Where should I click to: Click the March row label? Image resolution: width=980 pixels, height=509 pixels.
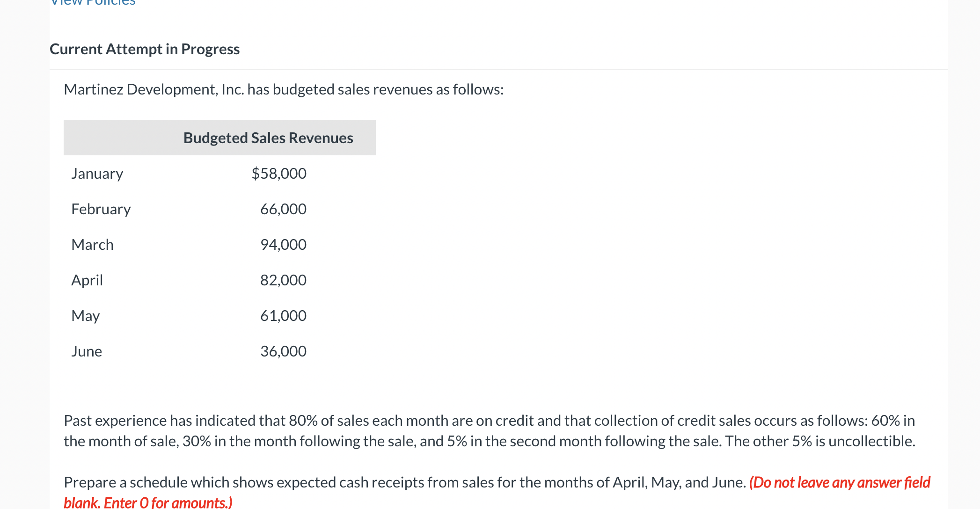[x=92, y=245]
